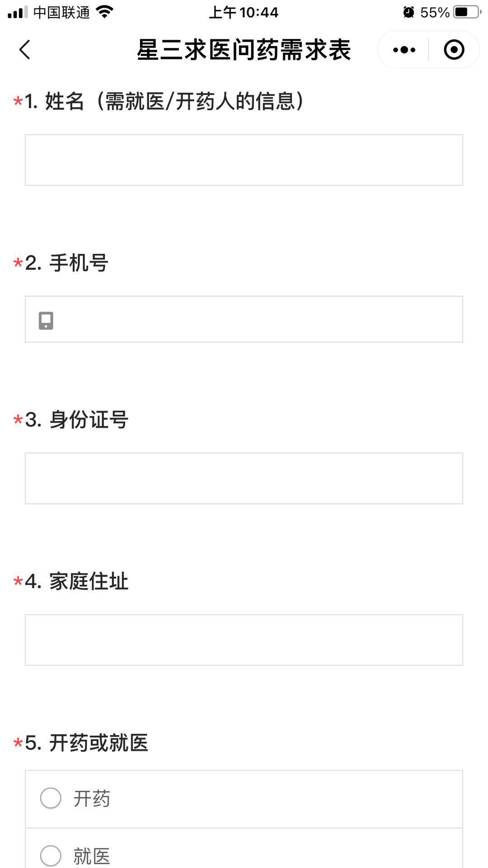Tap the alarm clock icon in the status bar

click(408, 12)
